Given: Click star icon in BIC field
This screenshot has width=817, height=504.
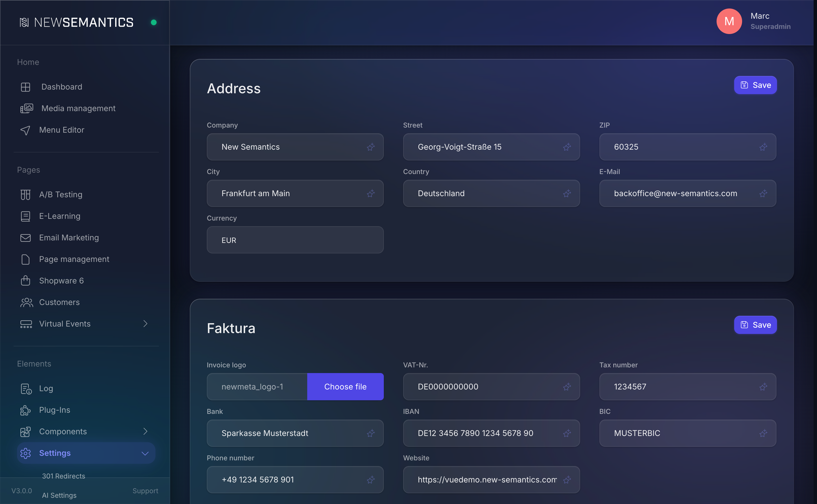Looking at the screenshot, I should 763,433.
